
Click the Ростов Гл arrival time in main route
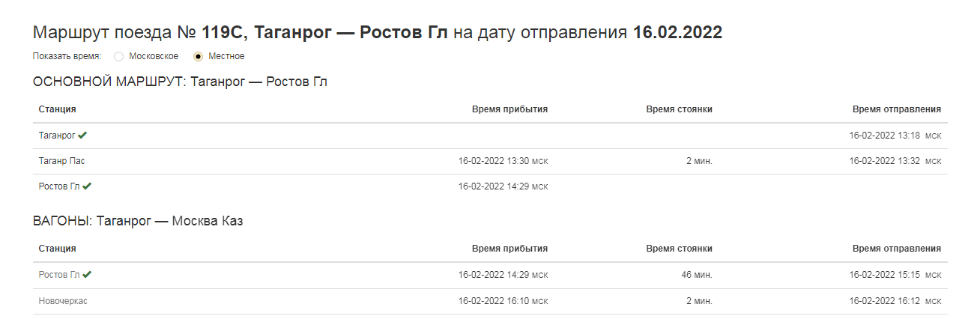pos(503,186)
